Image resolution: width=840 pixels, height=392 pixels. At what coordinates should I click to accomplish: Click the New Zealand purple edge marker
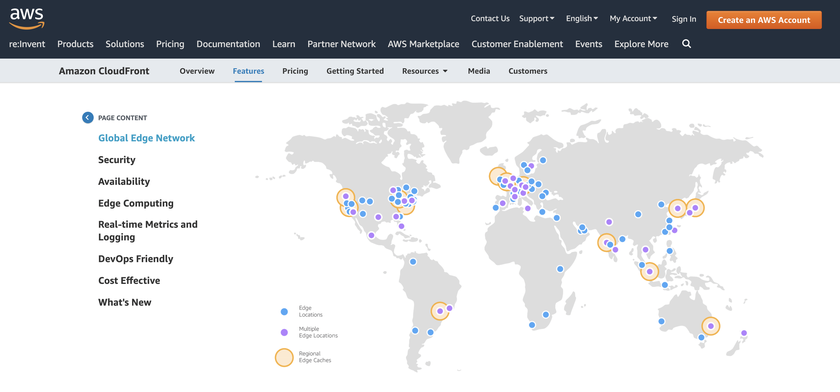pos(744,333)
